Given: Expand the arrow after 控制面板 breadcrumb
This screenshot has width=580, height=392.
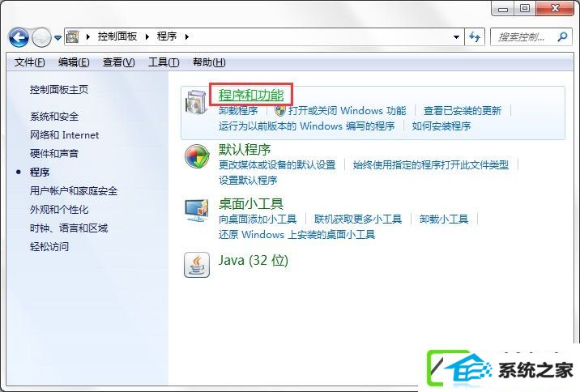Looking at the screenshot, I should 147,36.
